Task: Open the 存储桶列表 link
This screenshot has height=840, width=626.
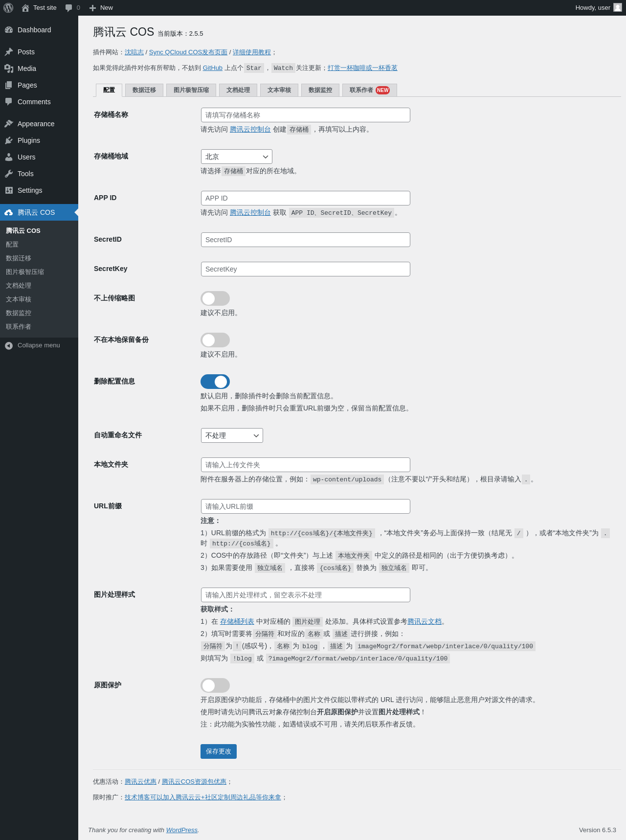Action: [237, 621]
